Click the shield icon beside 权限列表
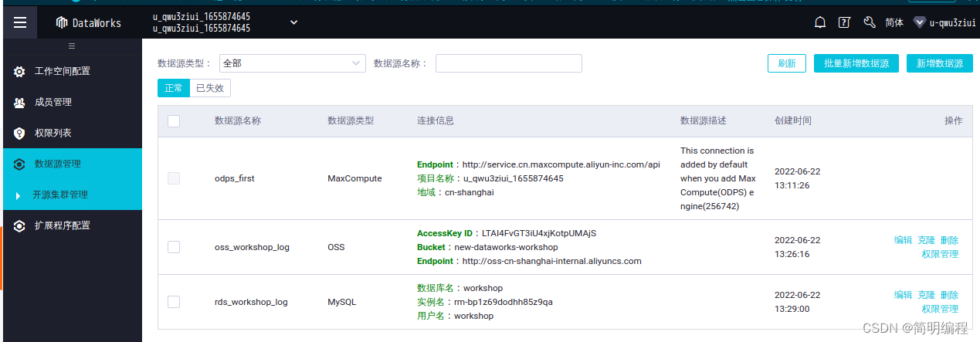 pos(19,134)
